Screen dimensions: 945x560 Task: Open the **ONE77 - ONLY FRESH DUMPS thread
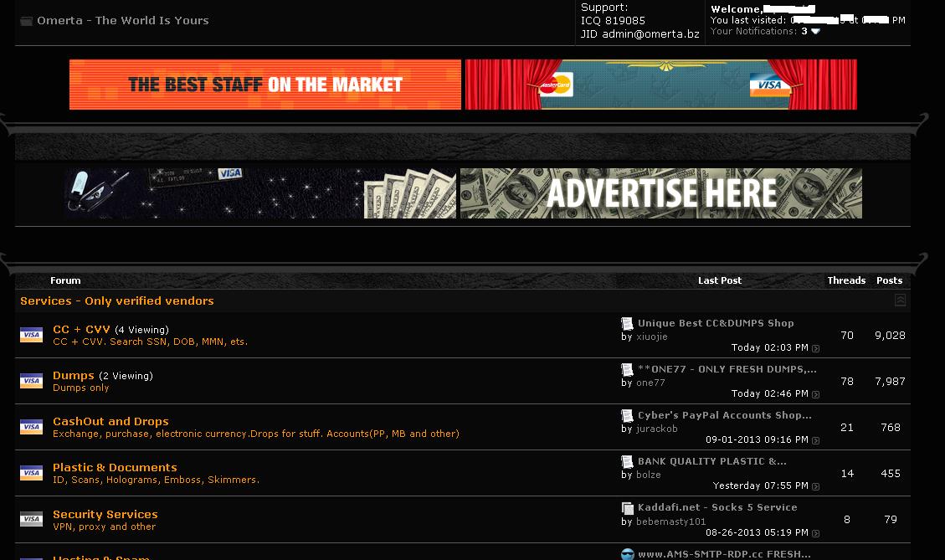727,369
